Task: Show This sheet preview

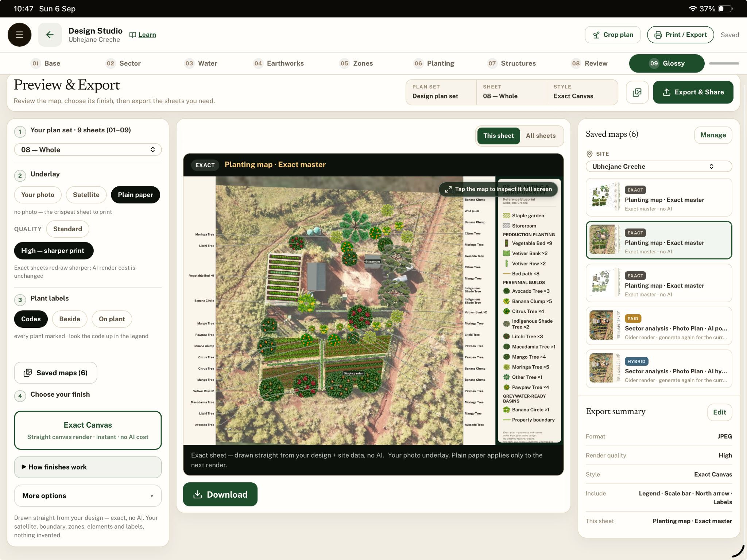Action: point(498,136)
